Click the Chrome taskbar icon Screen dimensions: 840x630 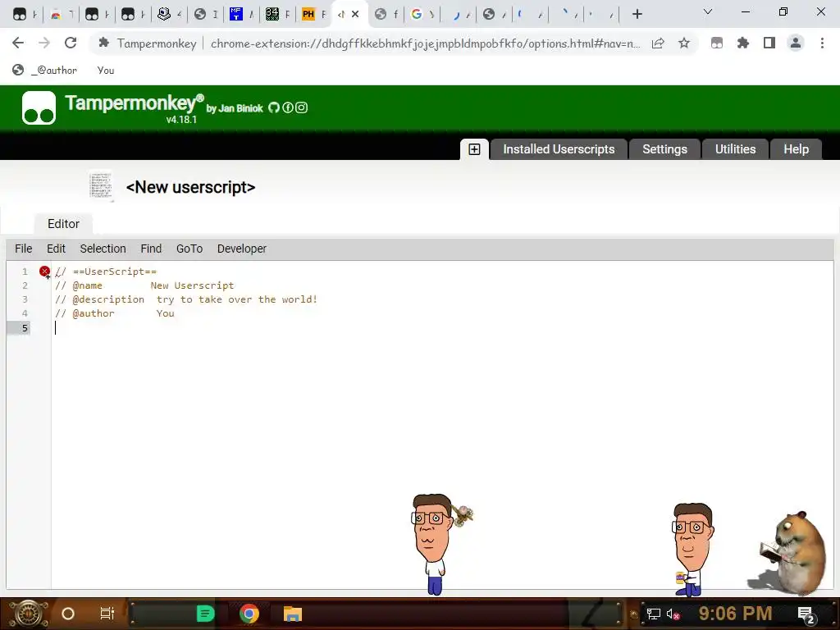tap(249, 614)
